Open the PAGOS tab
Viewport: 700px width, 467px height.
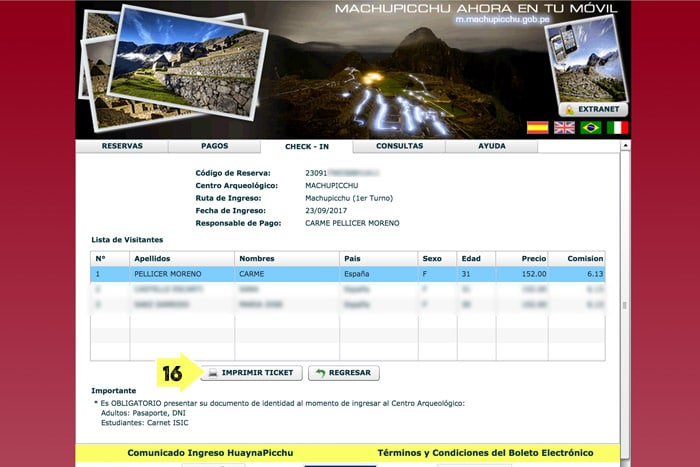(x=215, y=146)
